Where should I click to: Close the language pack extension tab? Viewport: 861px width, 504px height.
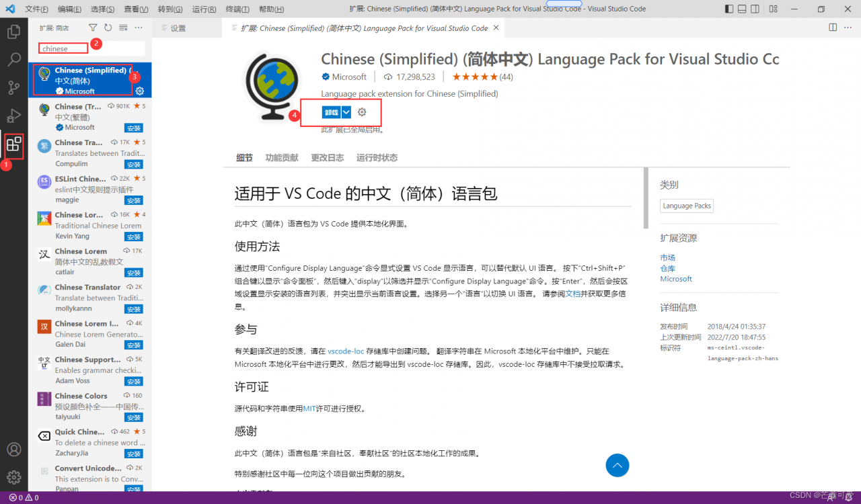[x=496, y=28]
